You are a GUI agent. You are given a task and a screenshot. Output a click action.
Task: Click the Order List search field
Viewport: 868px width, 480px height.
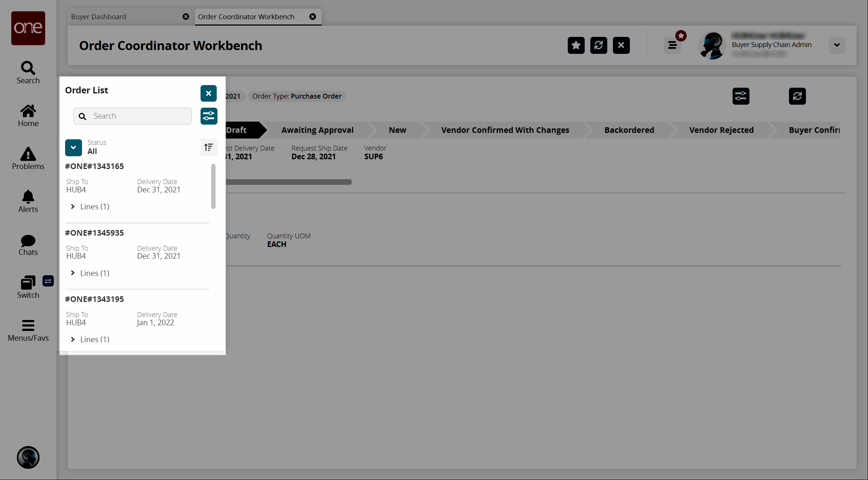pos(139,116)
